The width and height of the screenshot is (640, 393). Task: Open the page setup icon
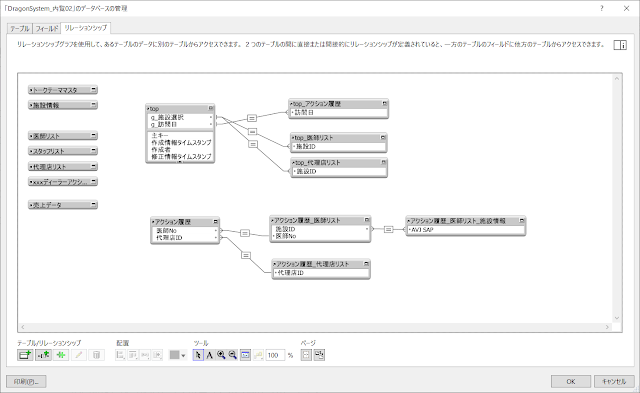[319, 355]
